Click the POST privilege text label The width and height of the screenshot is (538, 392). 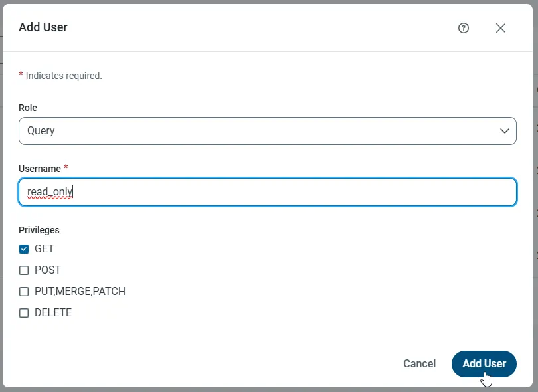coord(48,270)
